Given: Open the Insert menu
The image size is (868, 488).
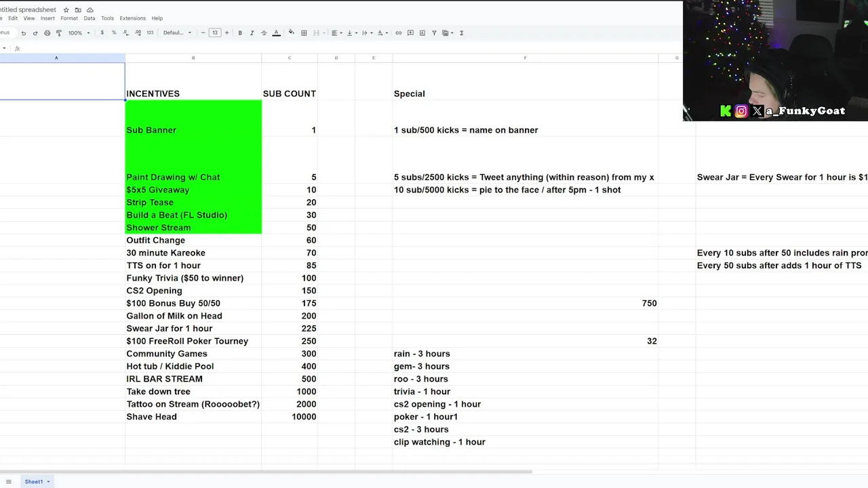Looking at the screenshot, I should point(47,18).
